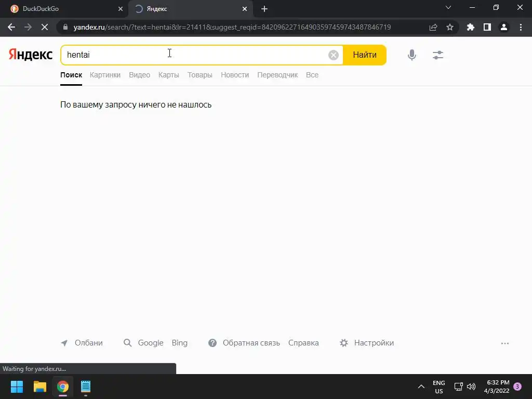Open the Переводчик tab
Screen dimensions: 532x399
pos(277,75)
